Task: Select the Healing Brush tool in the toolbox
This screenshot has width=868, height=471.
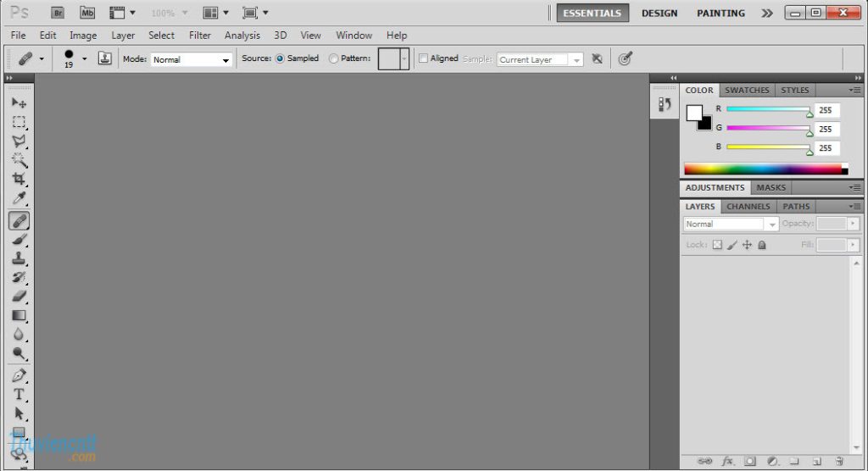Action: 19,221
